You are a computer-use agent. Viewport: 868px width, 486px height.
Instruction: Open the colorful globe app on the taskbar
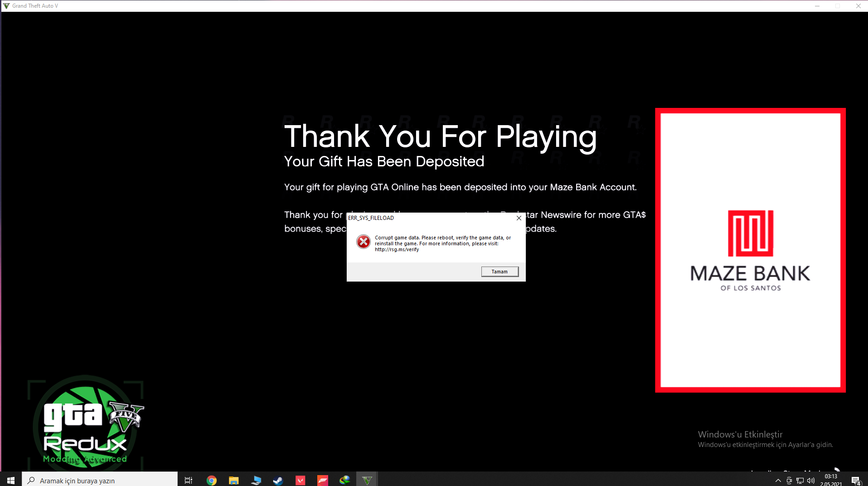(344, 480)
